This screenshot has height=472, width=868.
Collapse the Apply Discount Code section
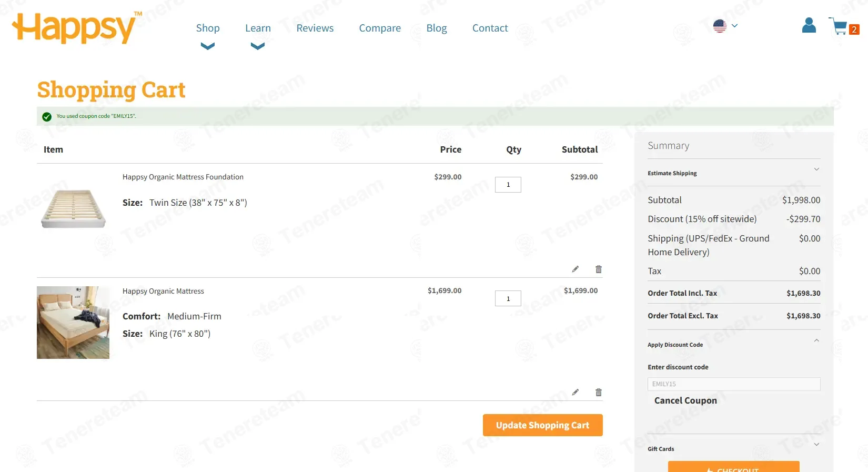coord(734,344)
